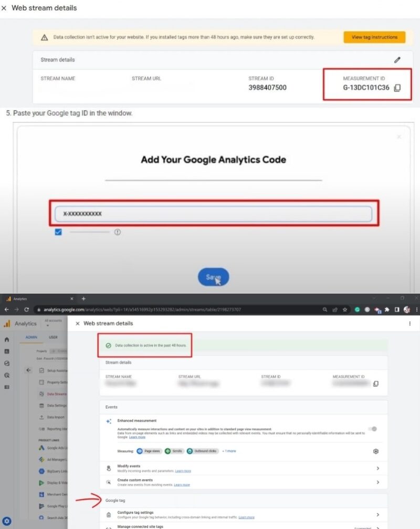
Task: Open the extensions puzzle icon
Action: 387,309
